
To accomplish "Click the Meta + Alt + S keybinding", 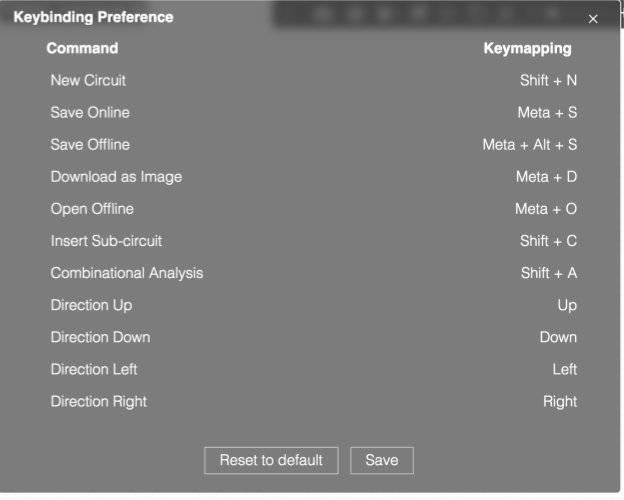I will (x=530, y=144).
